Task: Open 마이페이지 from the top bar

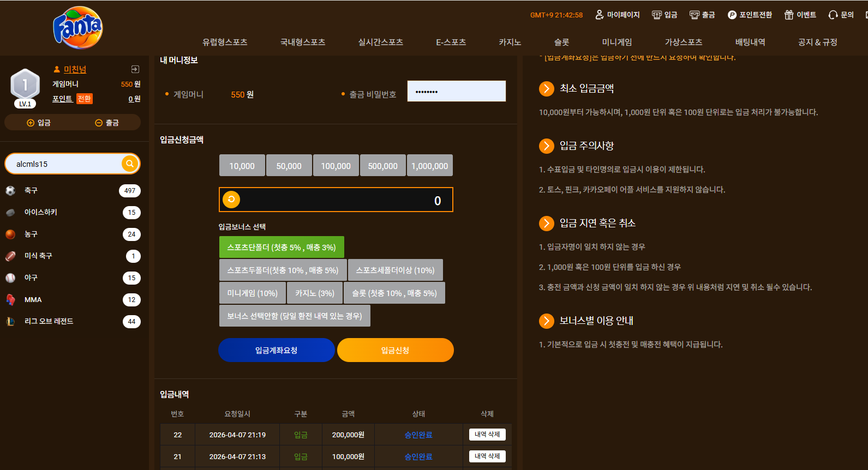Action: 618,15
